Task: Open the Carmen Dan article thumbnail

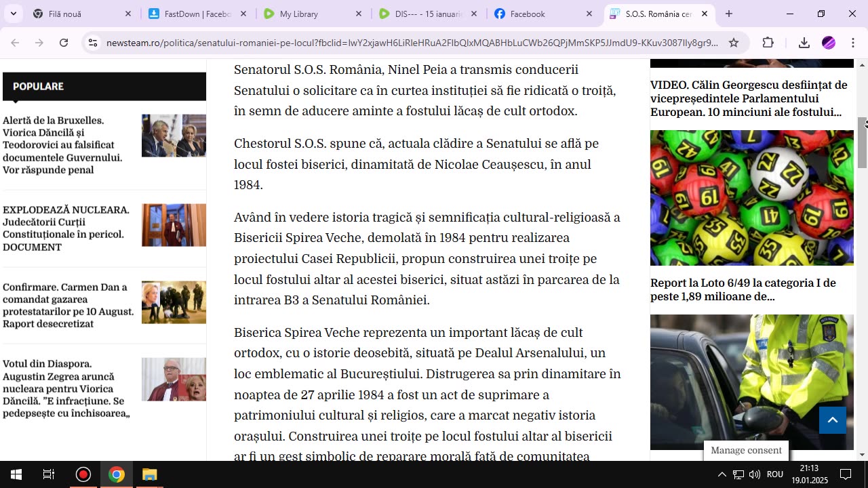Action: tap(174, 302)
